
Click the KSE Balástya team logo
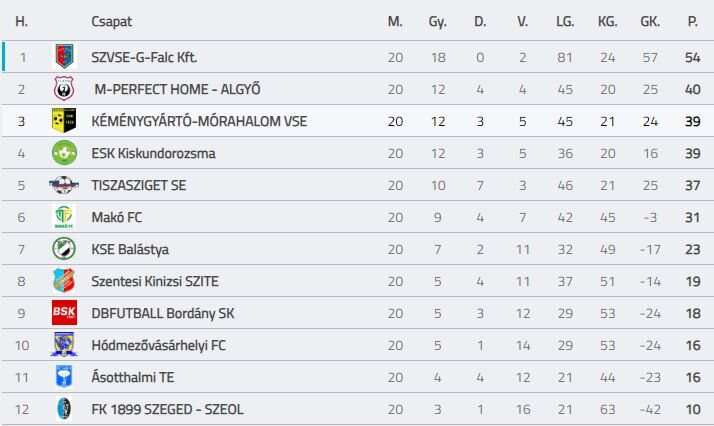(x=64, y=249)
